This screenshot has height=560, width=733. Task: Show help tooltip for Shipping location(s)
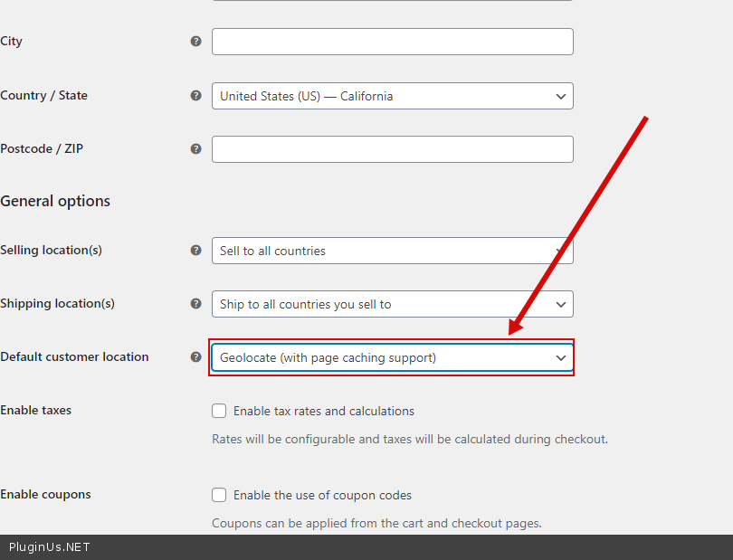(195, 304)
